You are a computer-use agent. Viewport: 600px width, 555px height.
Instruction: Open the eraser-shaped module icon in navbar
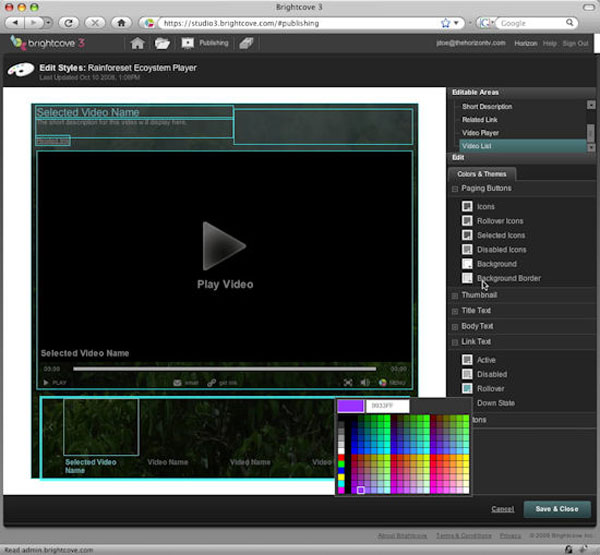point(246,43)
